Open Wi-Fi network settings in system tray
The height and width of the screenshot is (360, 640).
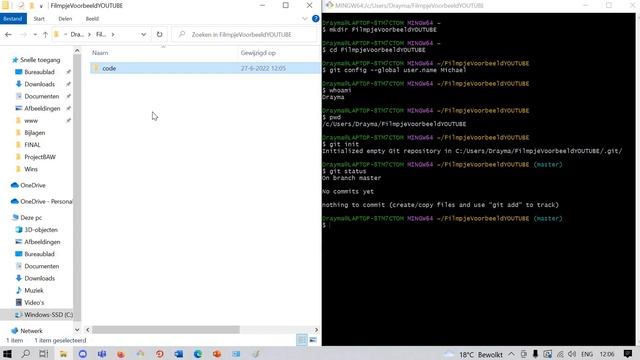(x=560, y=354)
